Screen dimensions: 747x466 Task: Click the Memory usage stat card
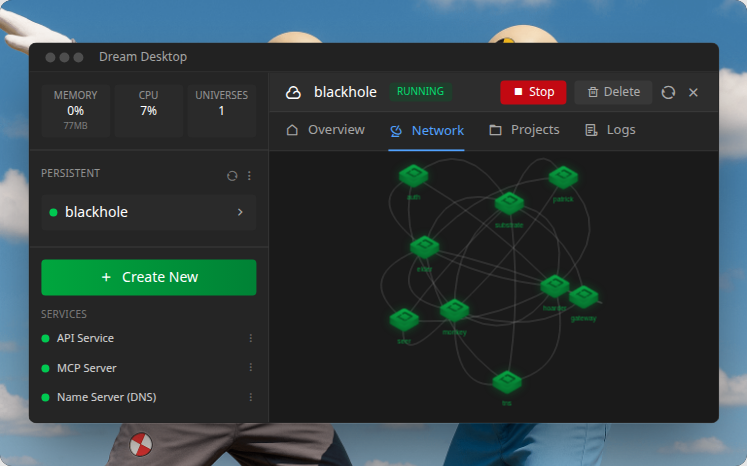click(x=76, y=111)
